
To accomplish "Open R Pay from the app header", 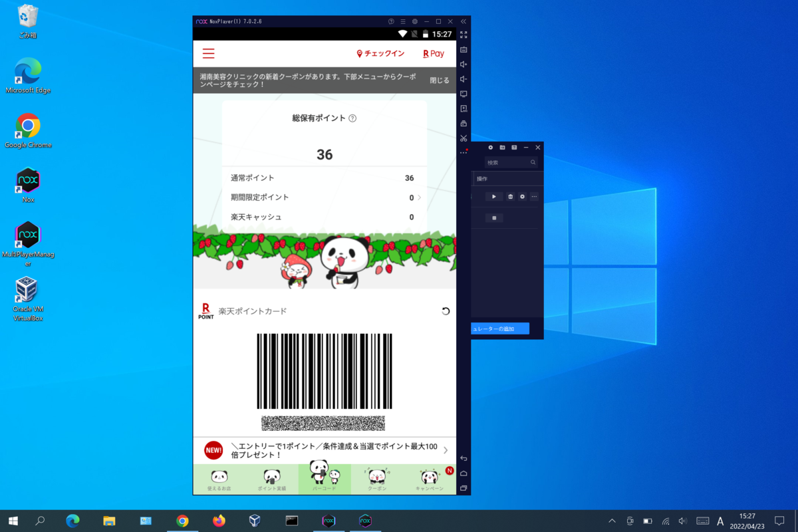I will click(434, 54).
